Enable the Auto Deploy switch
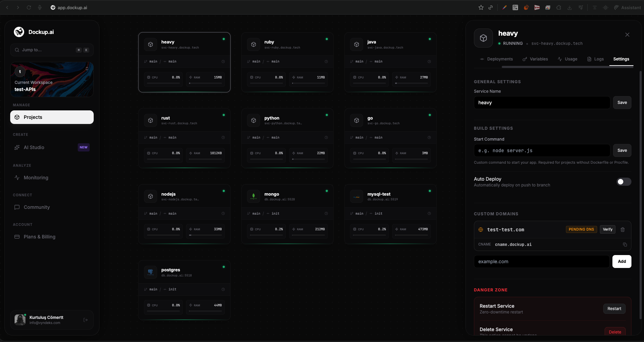The image size is (644, 342). [x=624, y=182]
